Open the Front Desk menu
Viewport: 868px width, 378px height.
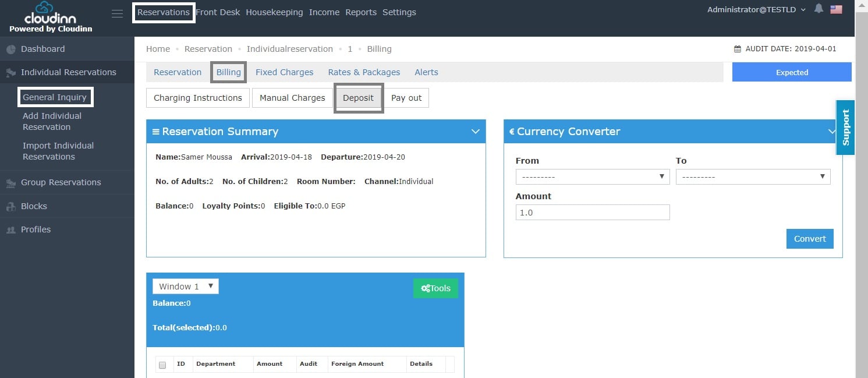[x=218, y=12]
